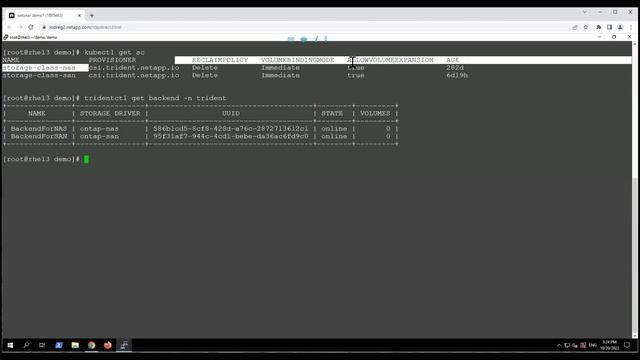The image size is (640, 360).
Task: Click the 'VOLUMES' column header
Action: pyautogui.click(x=375, y=113)
